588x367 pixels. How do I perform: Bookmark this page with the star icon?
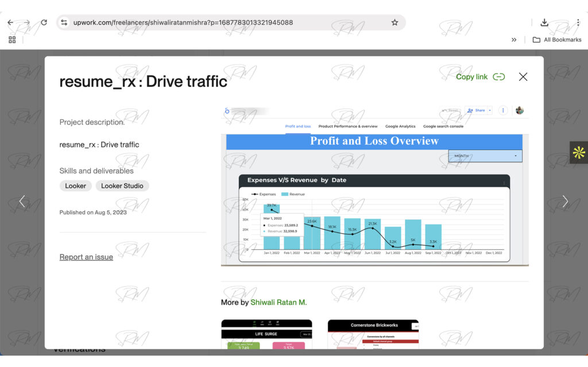[x=394, y=22]
